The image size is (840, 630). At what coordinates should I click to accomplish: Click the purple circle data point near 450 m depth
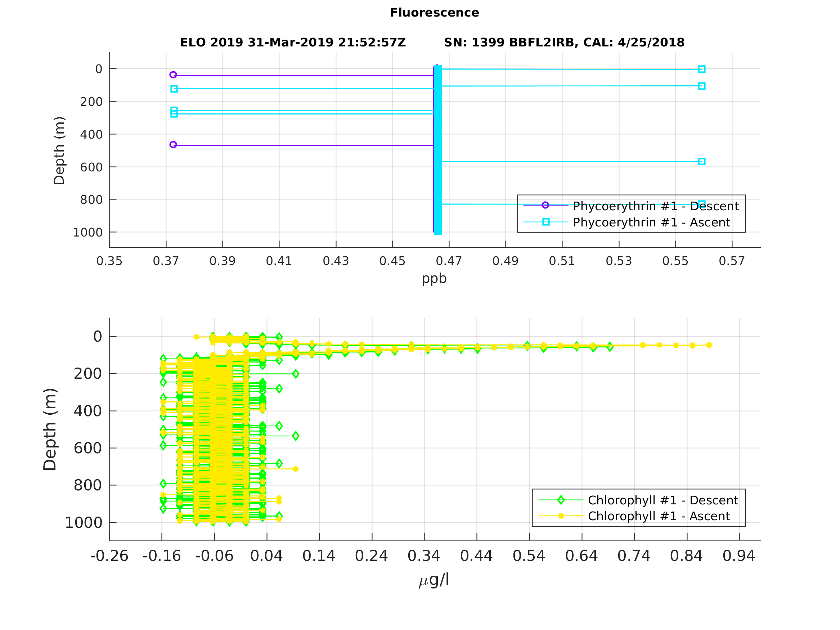point(173,145)
